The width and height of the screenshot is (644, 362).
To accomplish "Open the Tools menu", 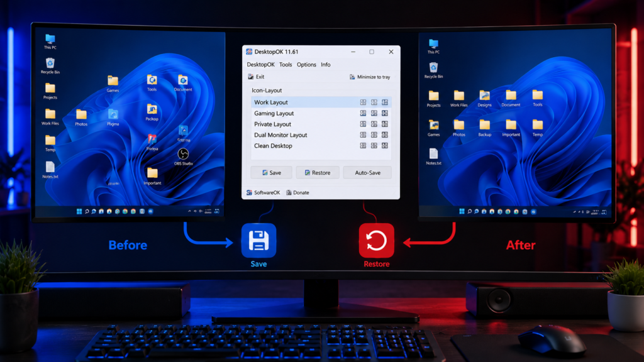I will [x=286, y=65].
